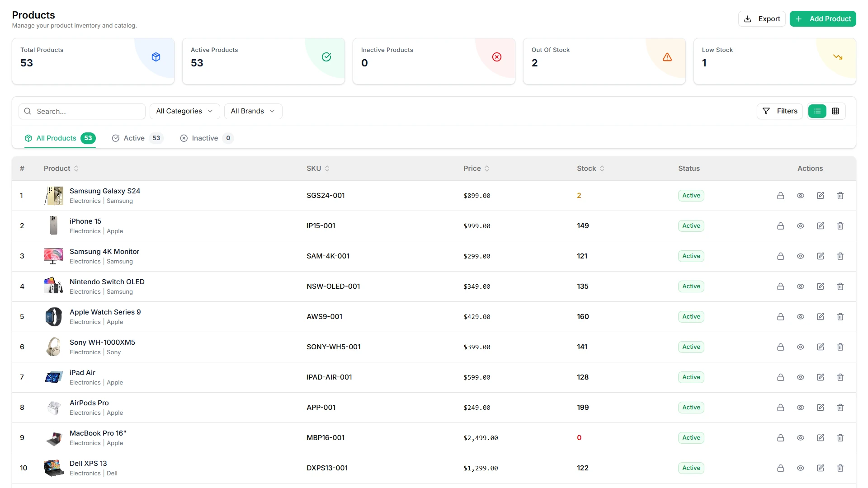Click the Active badge for iPad Air
The height and width of the screenshot is (488, 868).
(x=691, y=377)
